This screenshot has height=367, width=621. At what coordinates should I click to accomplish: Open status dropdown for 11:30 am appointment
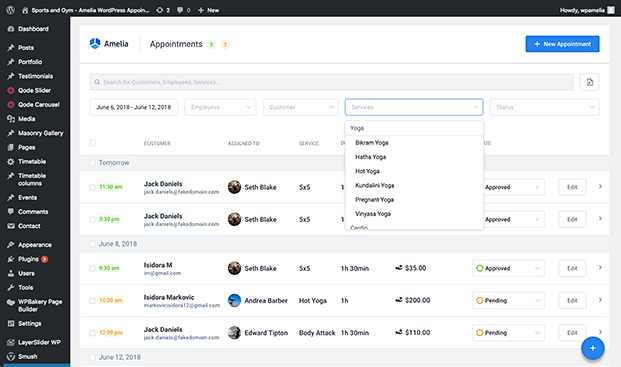coord(513,187)
